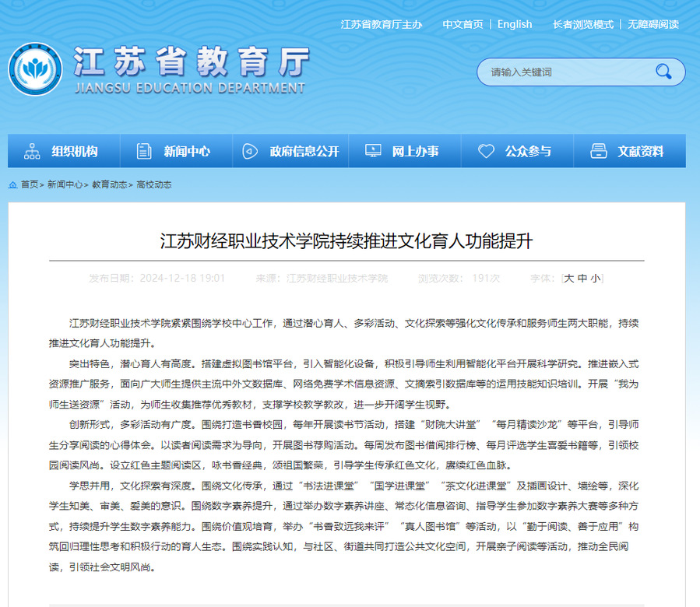Set font size to 中

point(582,278)
